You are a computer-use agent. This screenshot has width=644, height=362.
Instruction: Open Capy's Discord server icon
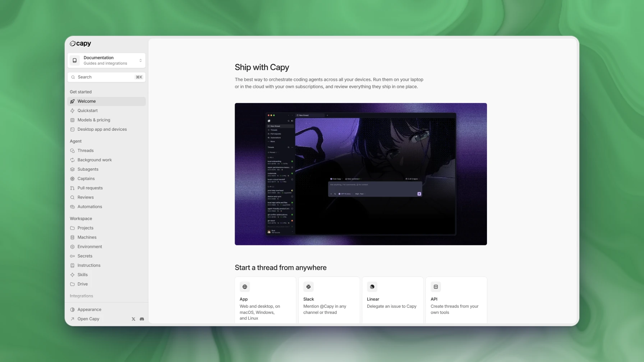[142, 319]
